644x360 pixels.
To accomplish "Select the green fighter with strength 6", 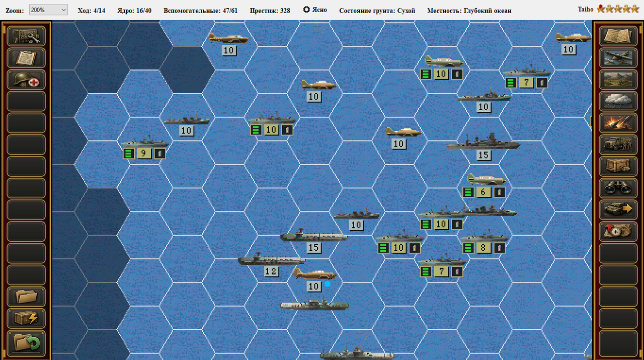I will point(486,179).
